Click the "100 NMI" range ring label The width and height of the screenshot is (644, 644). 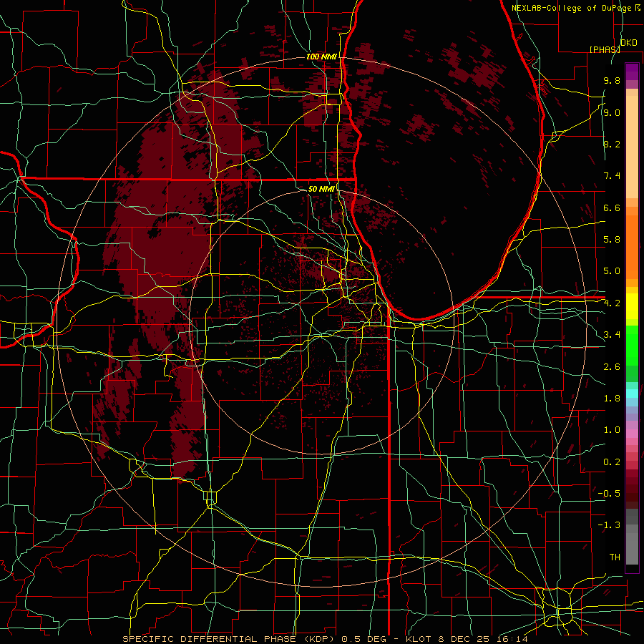tap(321, 57)
